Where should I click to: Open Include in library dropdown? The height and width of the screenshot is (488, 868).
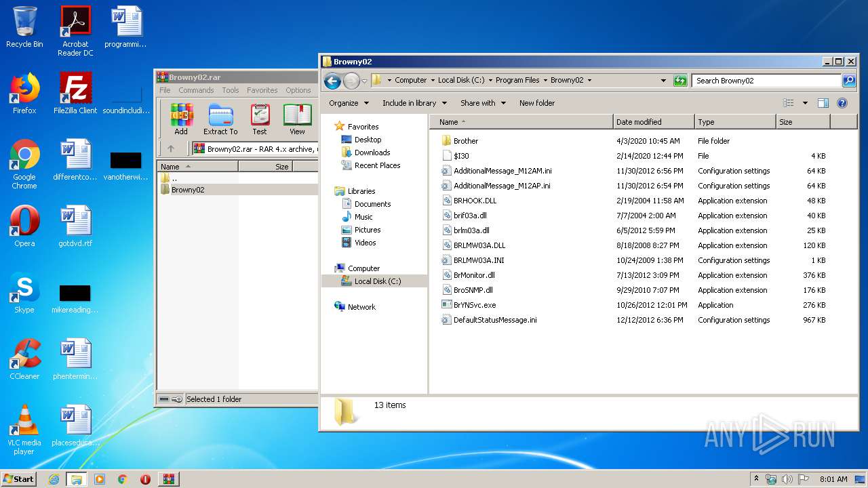click(x=414, y=103)
